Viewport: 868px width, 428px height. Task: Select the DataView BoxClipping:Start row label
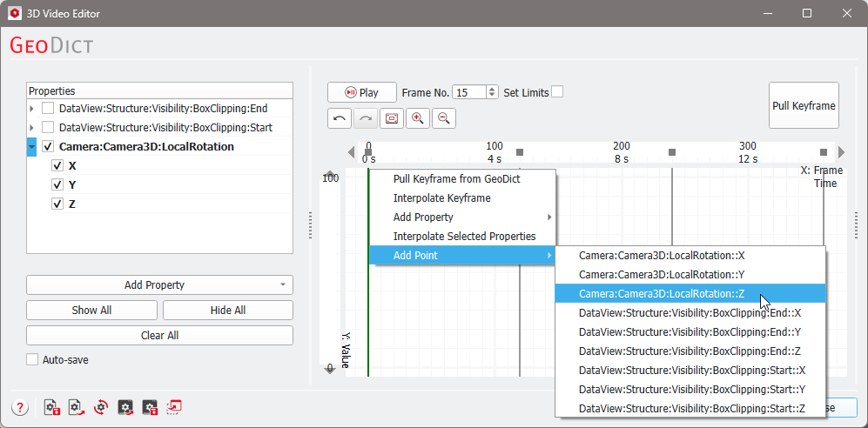point(165,128)
